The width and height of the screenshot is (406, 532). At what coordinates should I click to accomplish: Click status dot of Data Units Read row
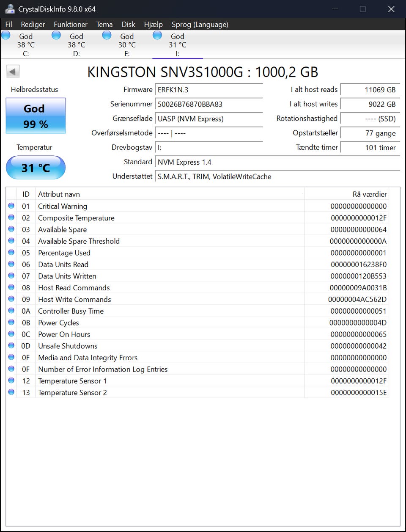(x=11, y=264)
